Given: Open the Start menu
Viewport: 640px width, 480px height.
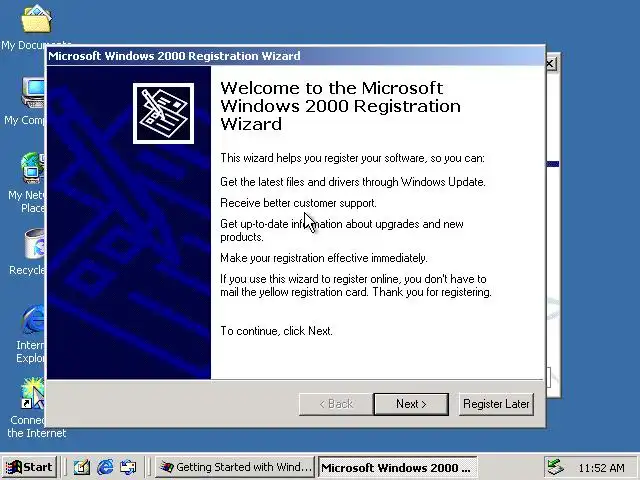Looking at the screenshot, I should [x=29, y=467].
